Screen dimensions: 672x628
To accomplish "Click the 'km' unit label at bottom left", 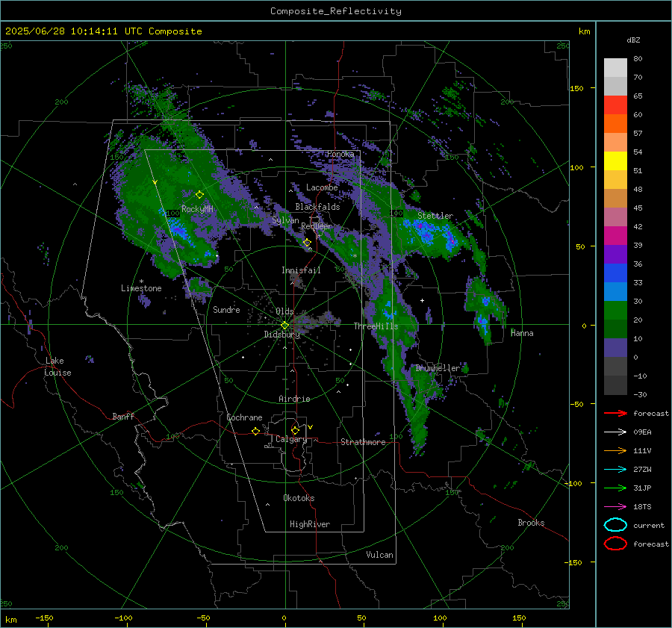I will pos(10,620).
